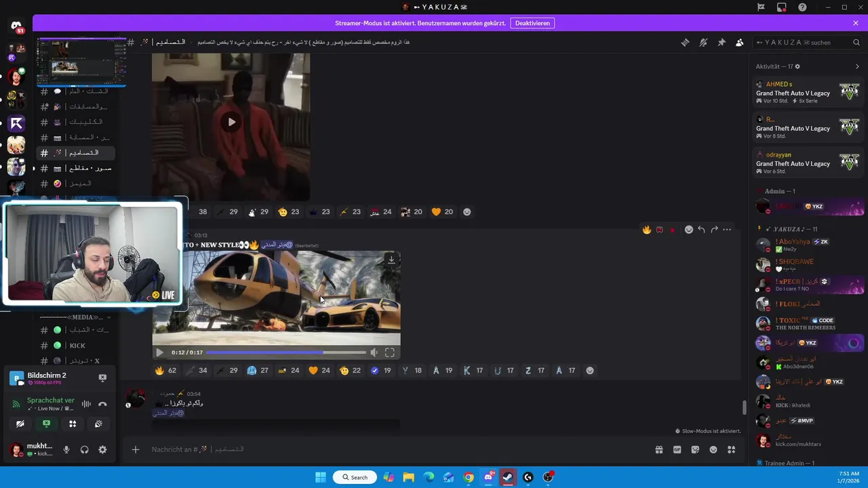Toggle orange heart reaction with count 20
Screen dimensions: 868x488
(441, 212)
